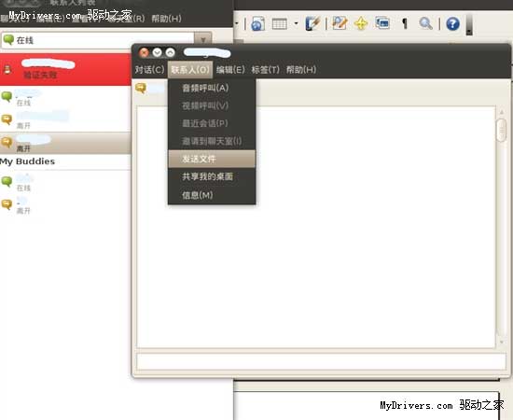The height and width of the screenshot is (420, 513).
Task: Click the blue help question mark icon
Action: point(452,24)
